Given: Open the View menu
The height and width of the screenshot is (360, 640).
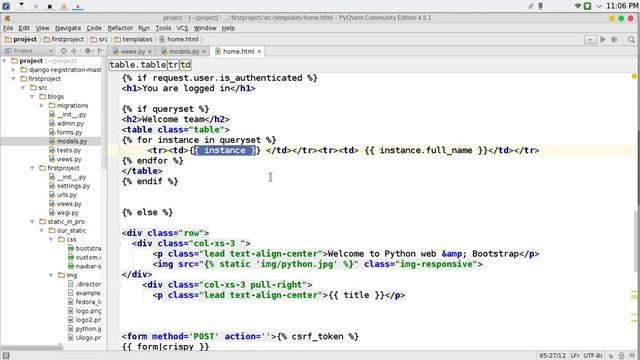Looking at the screenshot, I should pos(42,28).
